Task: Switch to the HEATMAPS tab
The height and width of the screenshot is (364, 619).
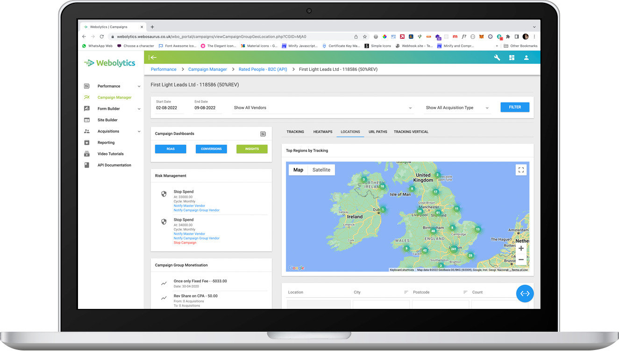Action: [323, 132]
